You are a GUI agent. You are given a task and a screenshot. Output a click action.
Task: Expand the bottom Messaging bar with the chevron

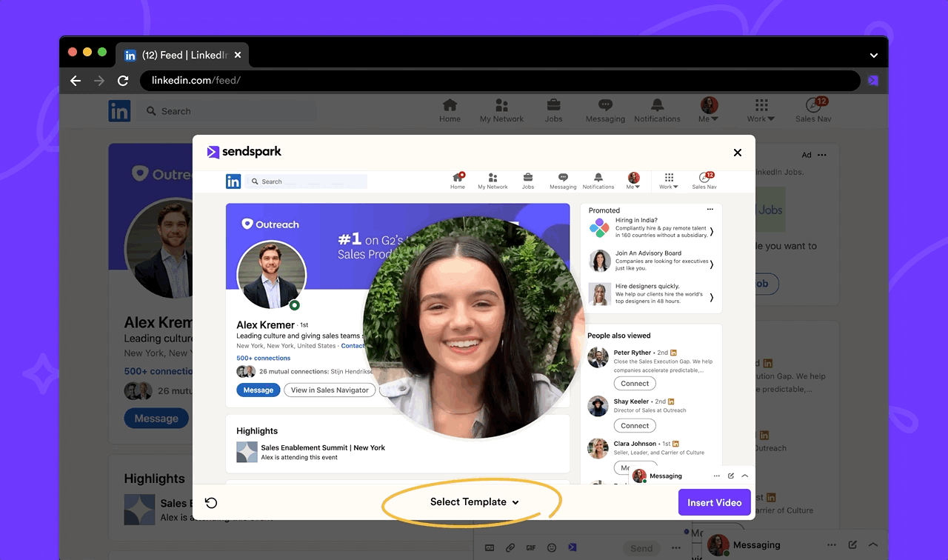click(873, 545)
